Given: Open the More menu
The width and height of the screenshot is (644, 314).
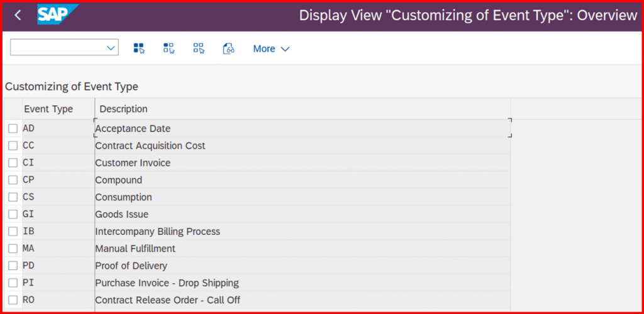Looking at the screenshot, I should tap(271, 49).
